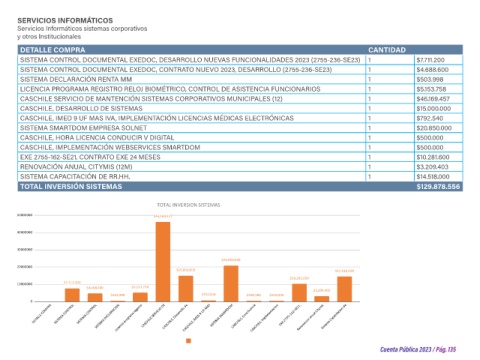
Task: Click the tallest orange bar for Caschile Servicio
Action: [163, 262]
